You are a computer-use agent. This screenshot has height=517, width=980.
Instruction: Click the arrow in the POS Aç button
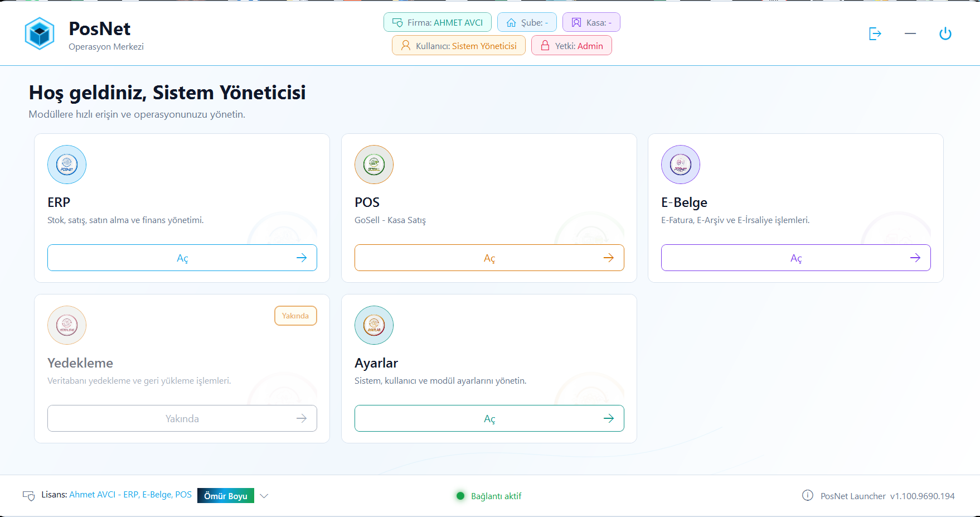click(609, 258)
